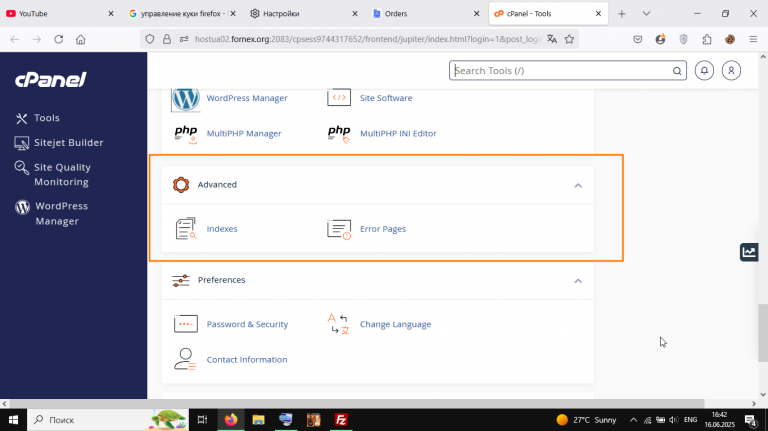Click the Change Language icon
The image size is (768, 431).
[x=339, y=324]
